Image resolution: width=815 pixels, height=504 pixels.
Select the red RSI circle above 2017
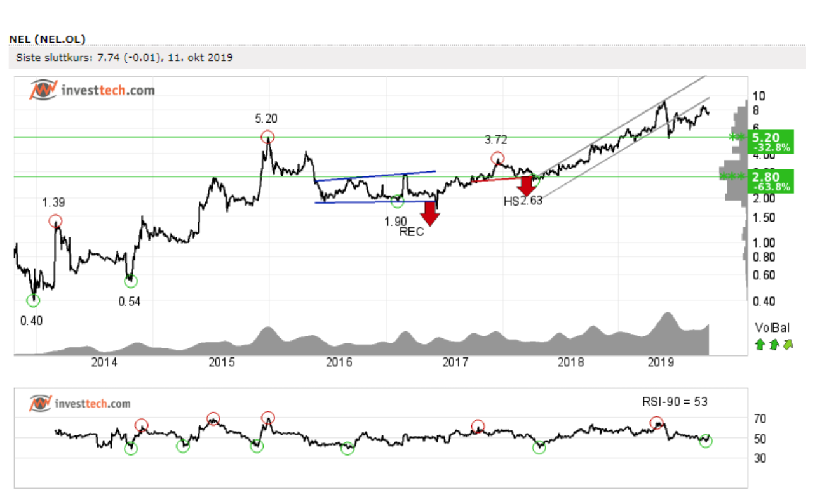(477, 426)
